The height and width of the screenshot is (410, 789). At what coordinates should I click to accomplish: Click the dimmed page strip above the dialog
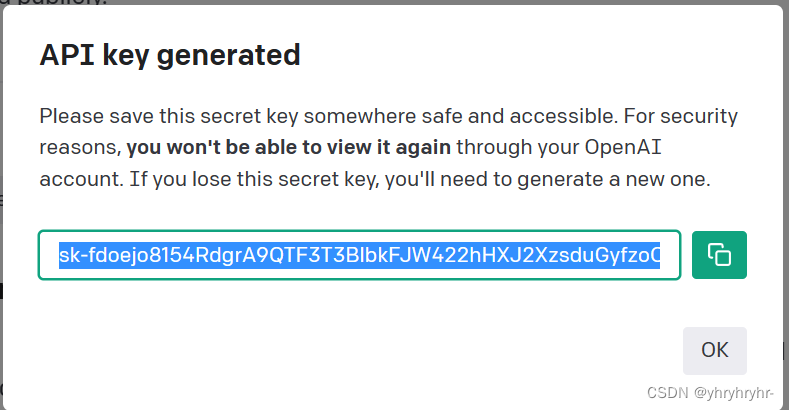click(x=394, y=2)
